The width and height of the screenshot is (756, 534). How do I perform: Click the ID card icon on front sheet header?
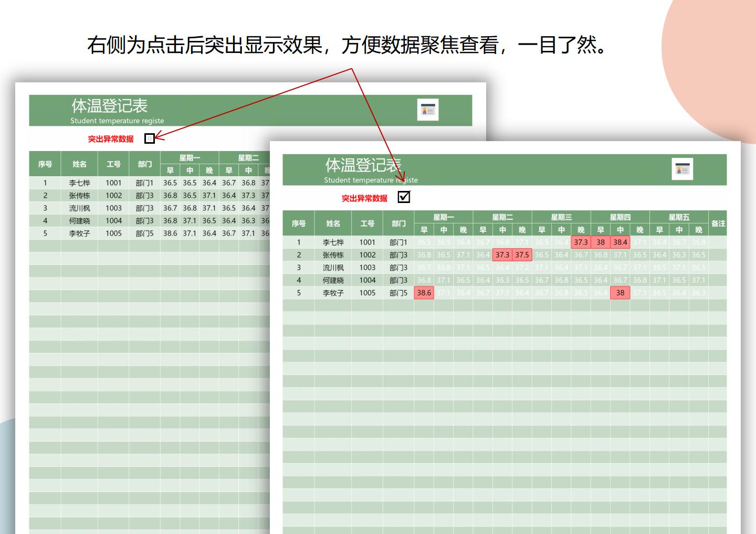click(682, 169)
